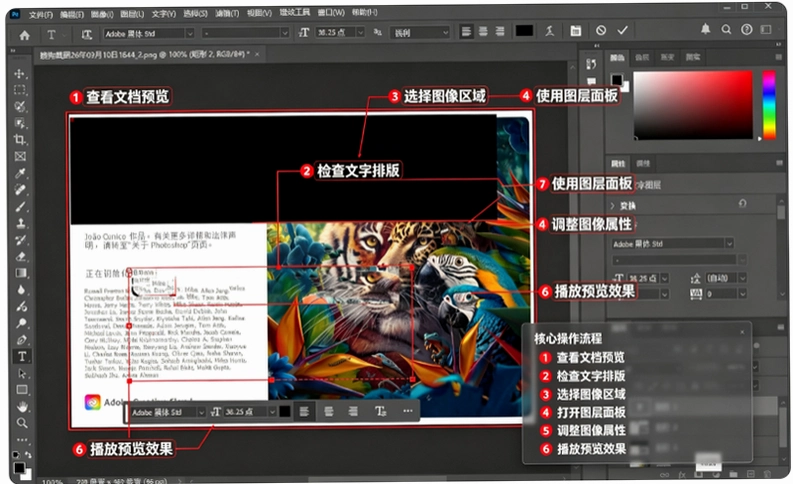The height and width of the screenshot is (484, 793).
Task: Swap foreground and background colors
Action: (27, 455)
